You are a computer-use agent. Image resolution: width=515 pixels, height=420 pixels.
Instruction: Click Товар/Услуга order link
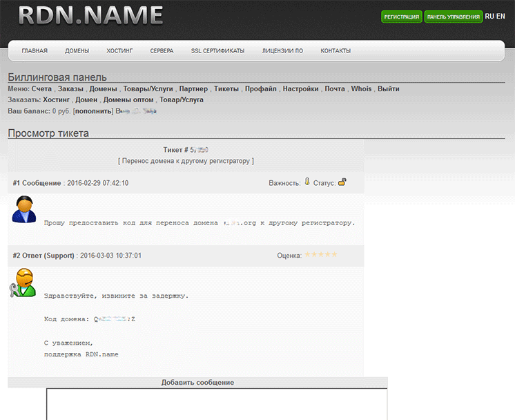click(x=182, y=99)
